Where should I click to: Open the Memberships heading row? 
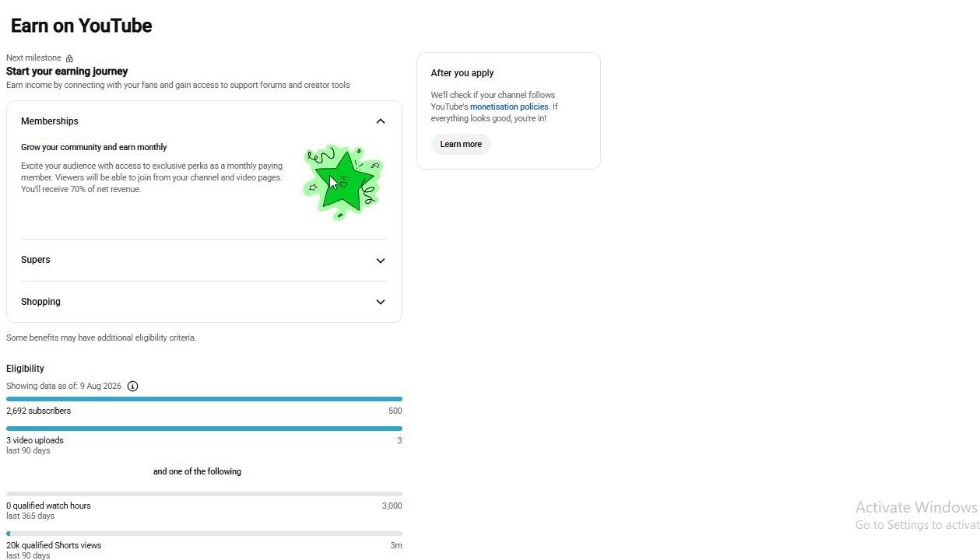[x=204, y=121]
